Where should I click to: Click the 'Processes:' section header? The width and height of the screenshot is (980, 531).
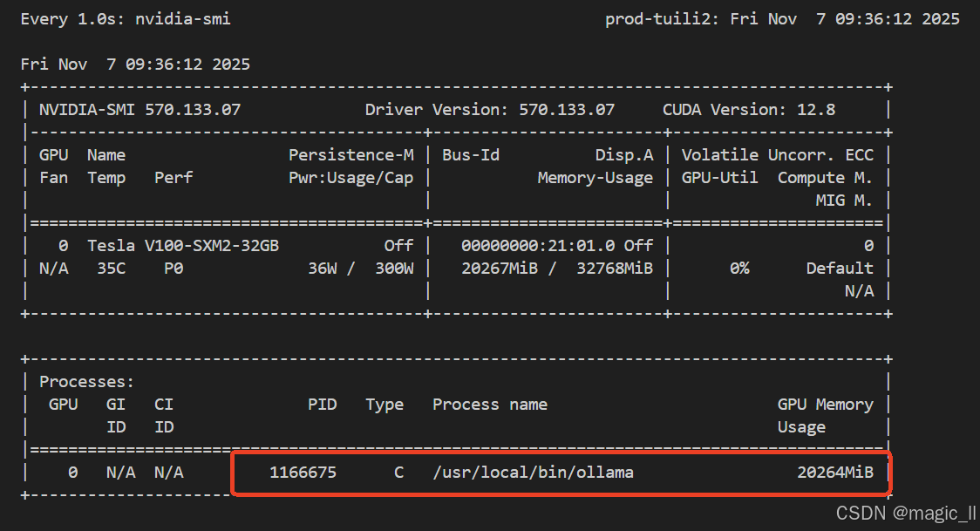click(x=87, y=382)
